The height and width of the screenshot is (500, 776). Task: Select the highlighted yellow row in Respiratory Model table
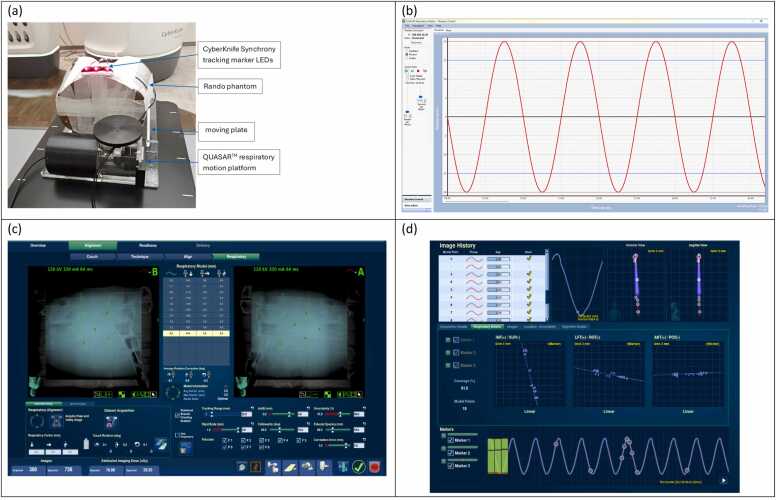pyautogui.click(x=196, y=334)
